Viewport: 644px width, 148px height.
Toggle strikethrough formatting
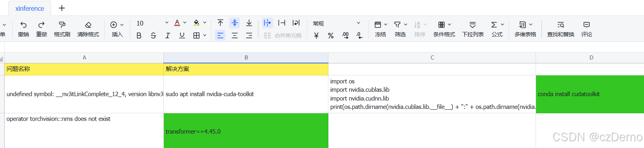pyautogui.click(x=153, y=36)
